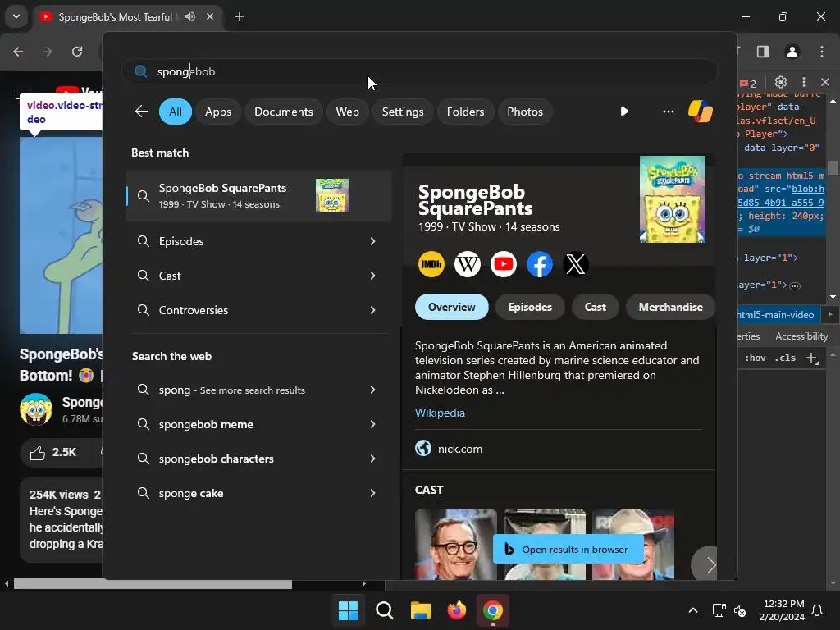
Task: Click the Copilot icon in search panel
Action: click(701, 112)
